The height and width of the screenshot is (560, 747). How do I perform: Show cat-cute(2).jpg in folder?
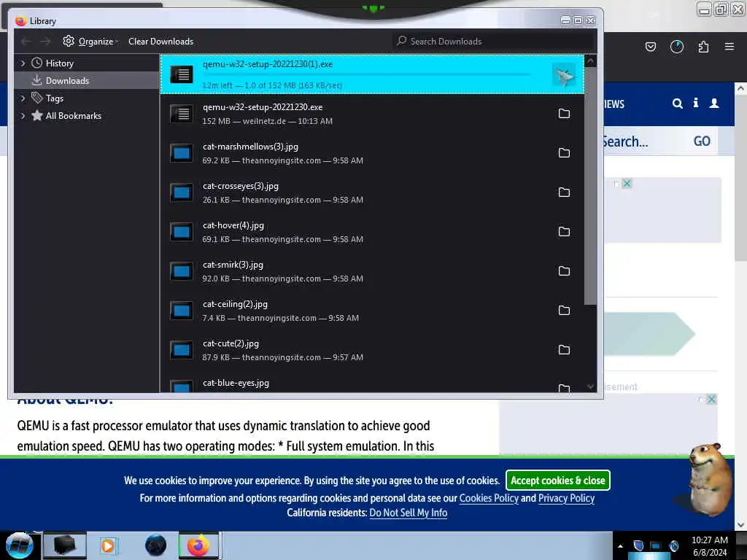564,350
